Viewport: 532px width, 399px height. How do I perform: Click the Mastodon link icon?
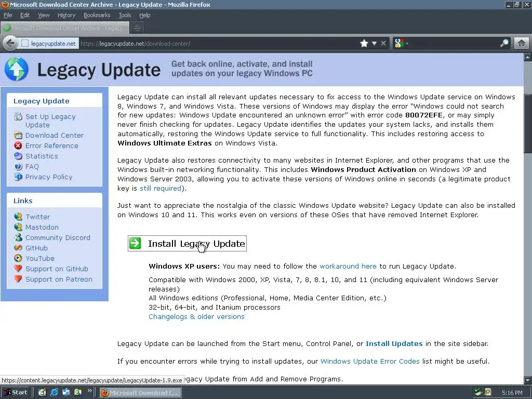point(18,227)
